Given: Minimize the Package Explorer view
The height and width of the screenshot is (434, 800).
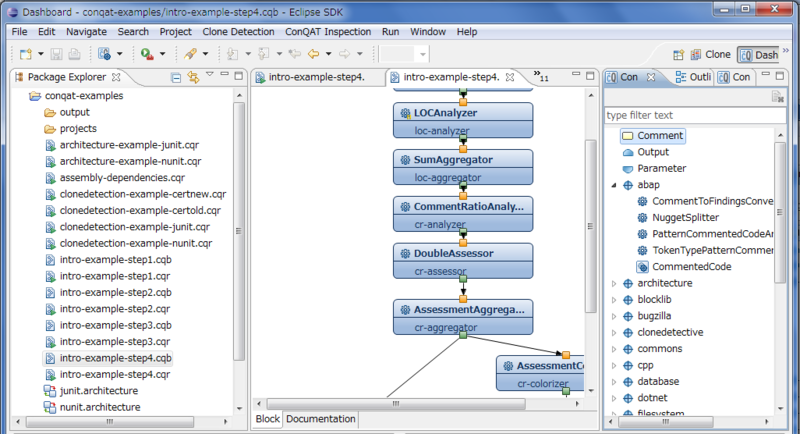Looking at the screenshot, I should tap(224, 75).
